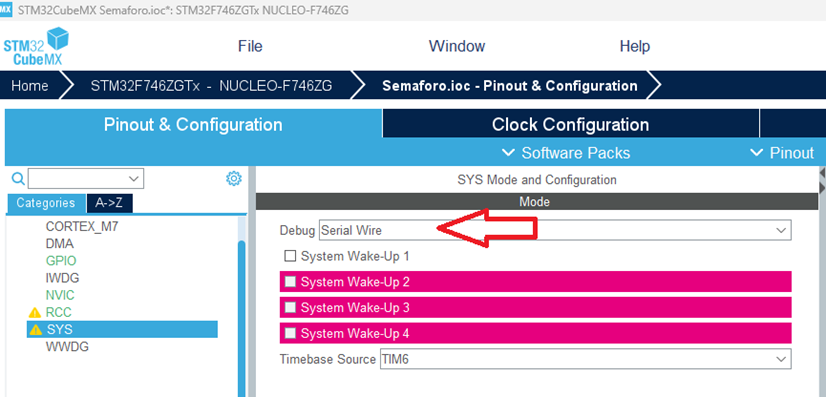
Task: Click warning icon next to RCC
Action: pos(35,313)
